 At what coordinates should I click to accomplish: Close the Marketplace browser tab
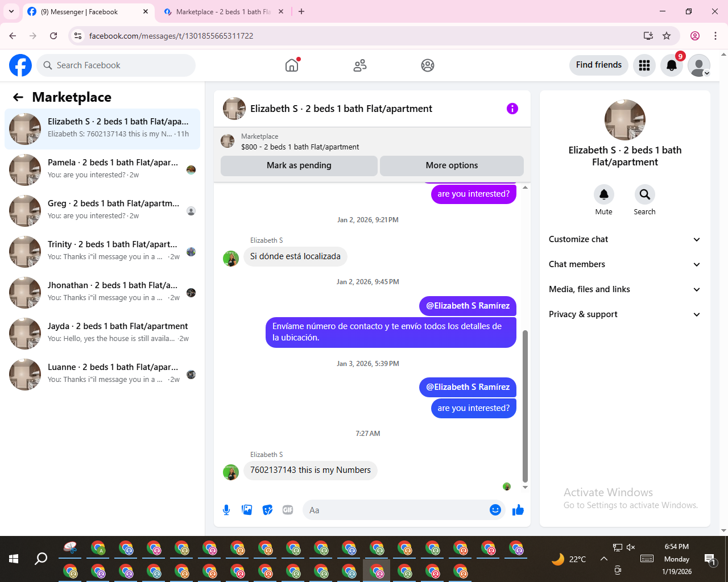coord(281,11)
